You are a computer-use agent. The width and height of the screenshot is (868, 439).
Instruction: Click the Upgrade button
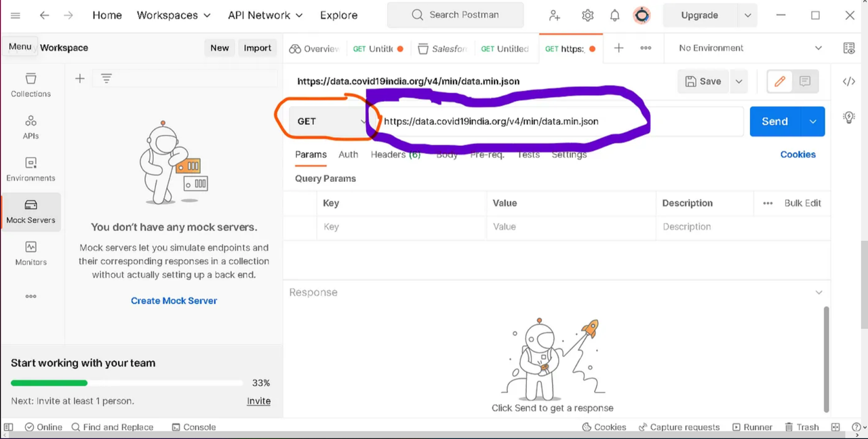pyautogui.click(x=699, y=15)
